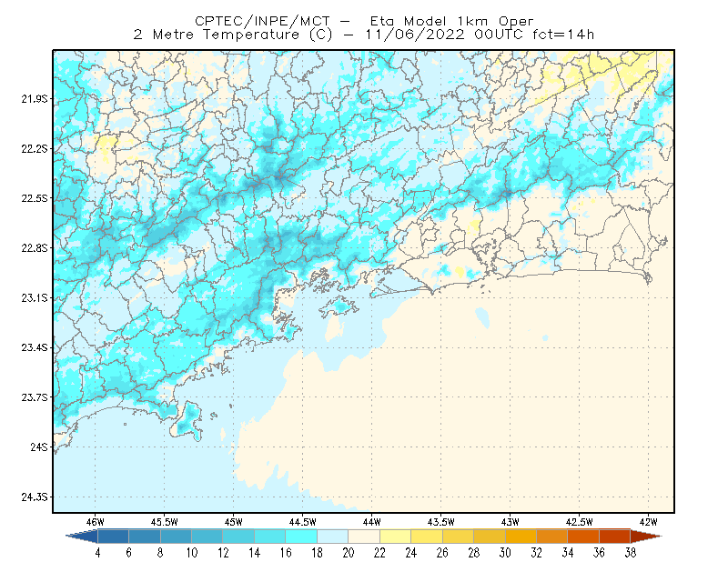Select the 28-30 orange-yellow colorbar swatch

pyautogui.click(x=490, y=537)
